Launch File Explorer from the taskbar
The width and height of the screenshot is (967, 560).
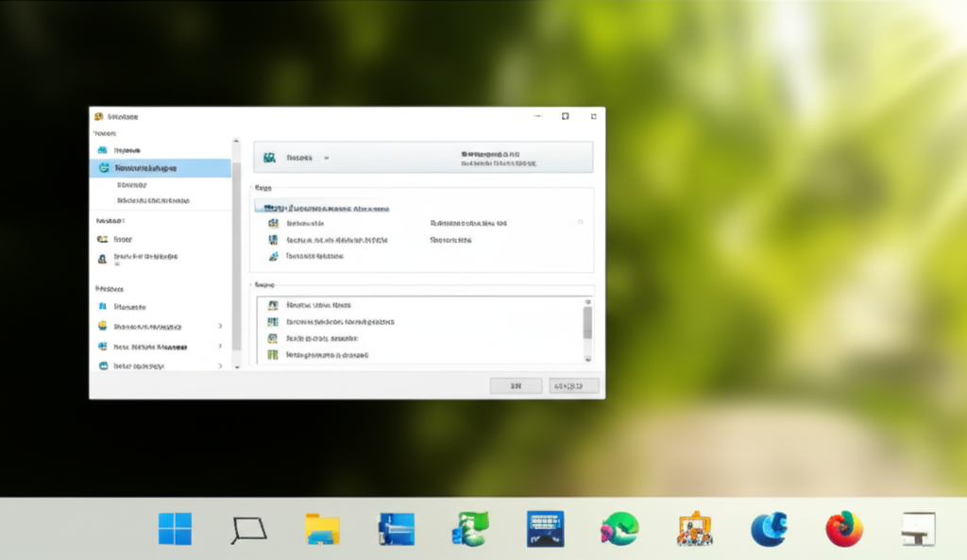coord(323,529)
